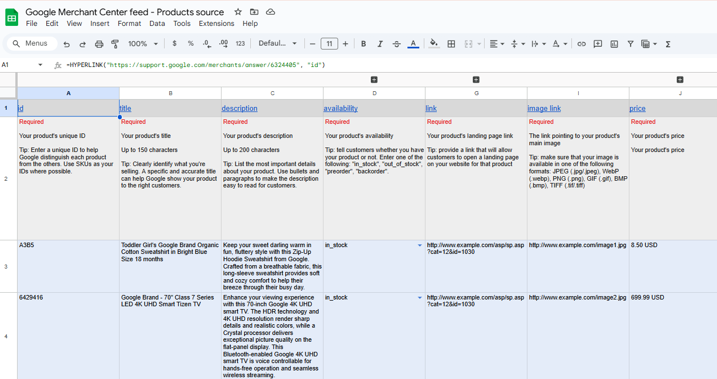Toggle bold formatting
Screen dimensions: 717x379
pos(364,44)
